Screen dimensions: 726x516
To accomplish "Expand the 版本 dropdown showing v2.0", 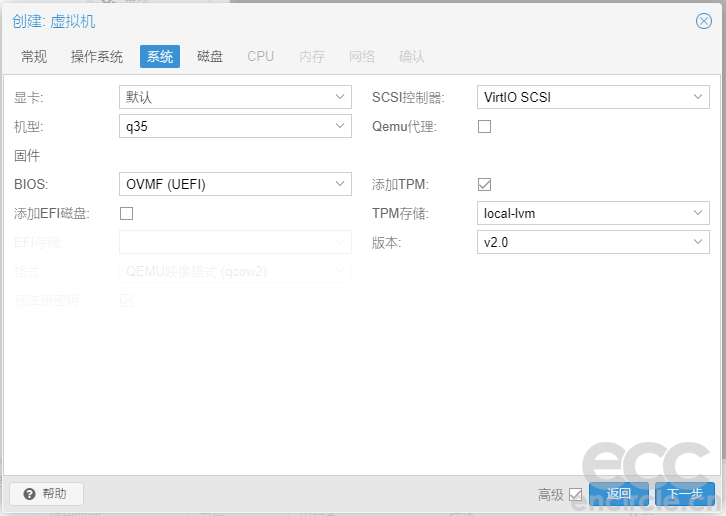I will [x=593, y=242].
